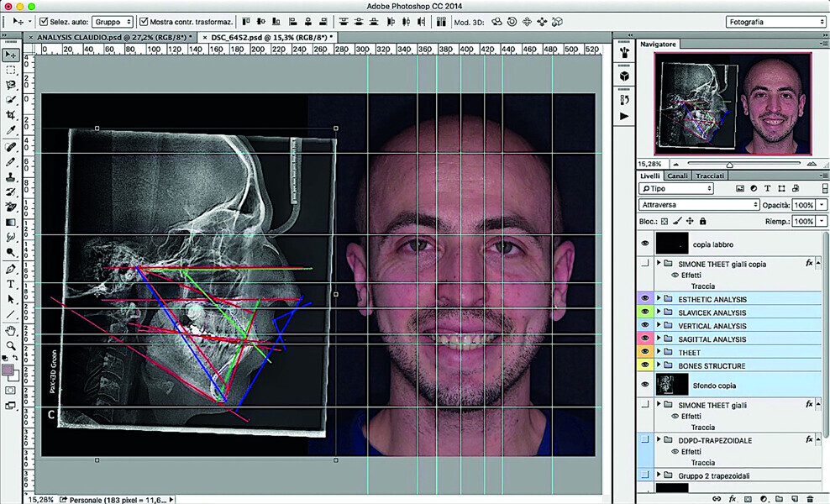Expand the BONES STRUCTURE group
Viewport: 830px width, 504px height.
(659, 366)
